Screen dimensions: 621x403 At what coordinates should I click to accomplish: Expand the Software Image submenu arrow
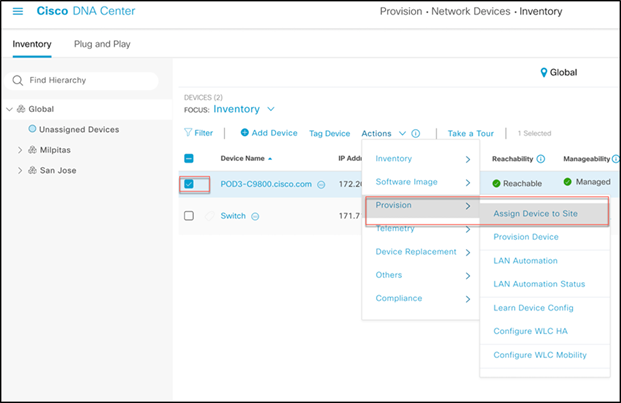(468, 182)
